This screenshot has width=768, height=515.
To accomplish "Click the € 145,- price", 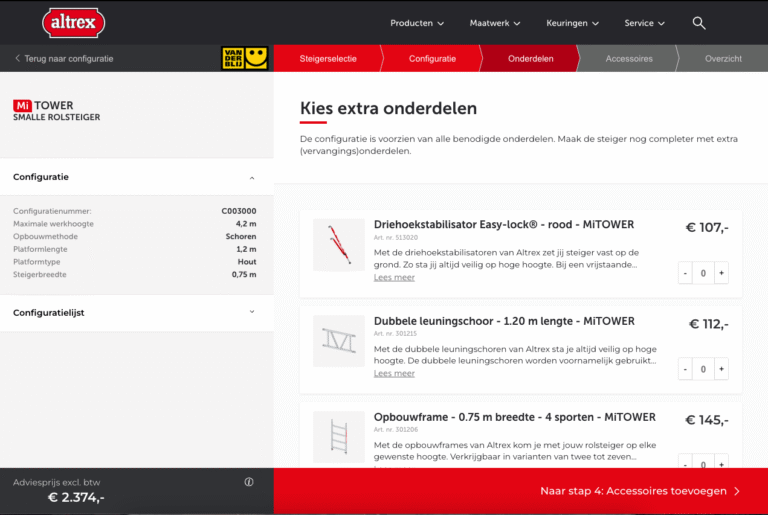I will (707, 420).
